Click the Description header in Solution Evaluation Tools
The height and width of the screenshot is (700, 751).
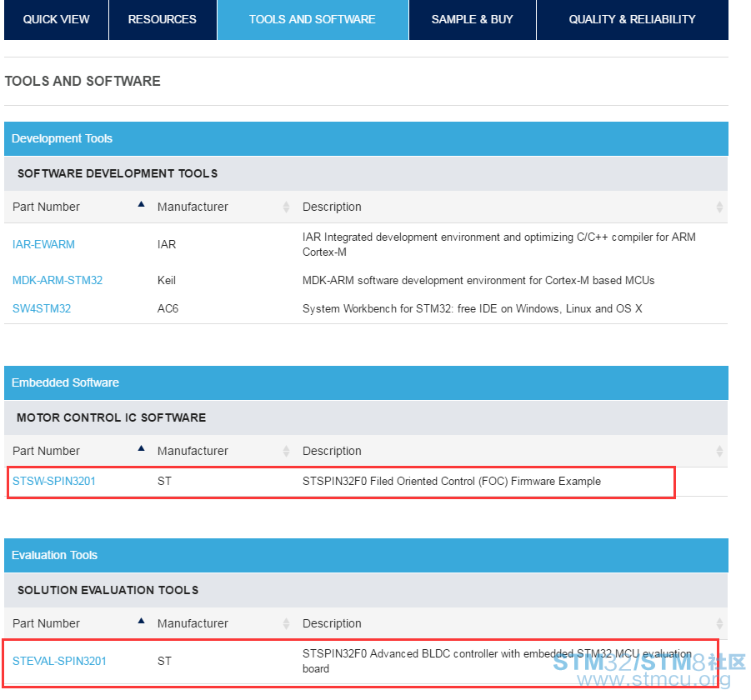[x=332, y=623]
